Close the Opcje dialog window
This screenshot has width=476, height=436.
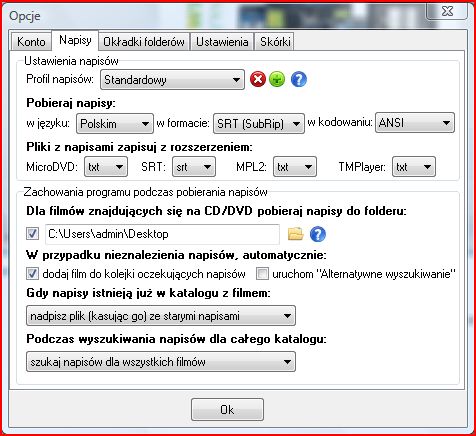pos(447,11)
